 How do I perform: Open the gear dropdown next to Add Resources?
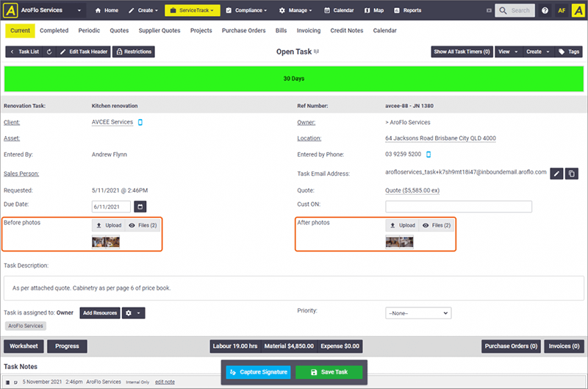pos(133,313)
